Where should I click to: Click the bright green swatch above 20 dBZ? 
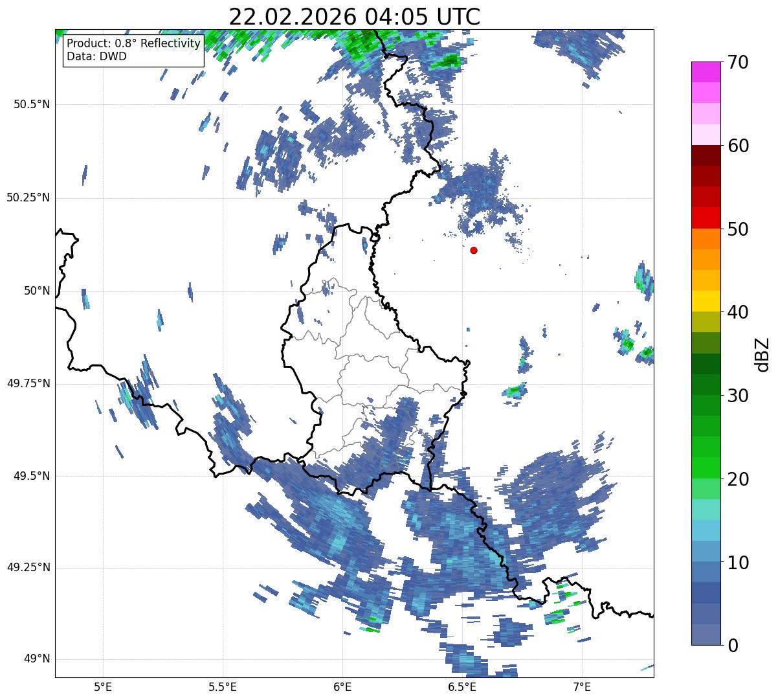706,468
